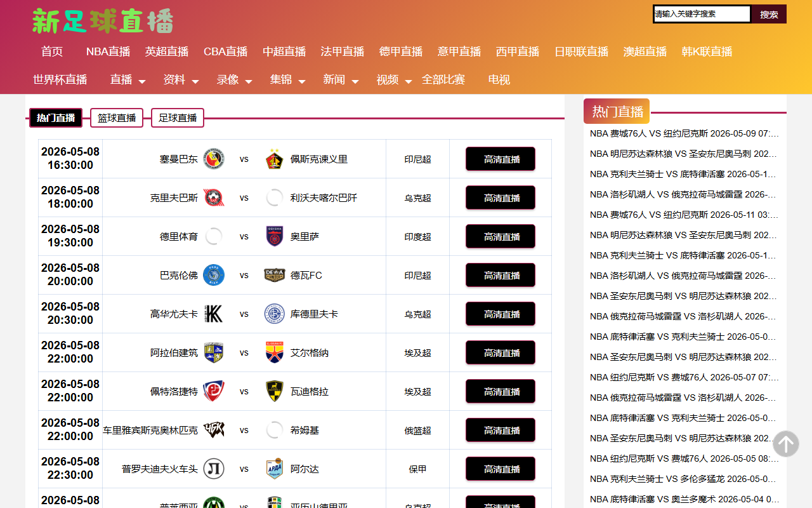Expand the 新闻 dropdown menu
The height and width of the screenshot is (508, 812).
coord(341,80)
